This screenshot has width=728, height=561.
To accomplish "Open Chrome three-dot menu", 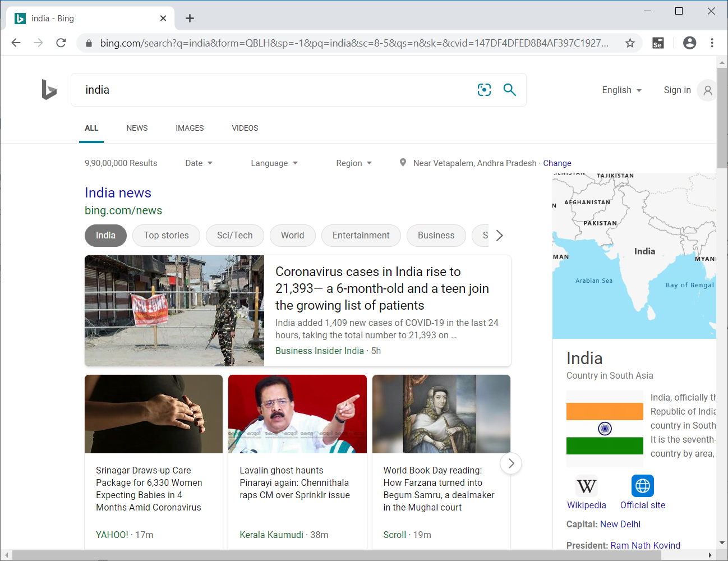I will point(712,43).
